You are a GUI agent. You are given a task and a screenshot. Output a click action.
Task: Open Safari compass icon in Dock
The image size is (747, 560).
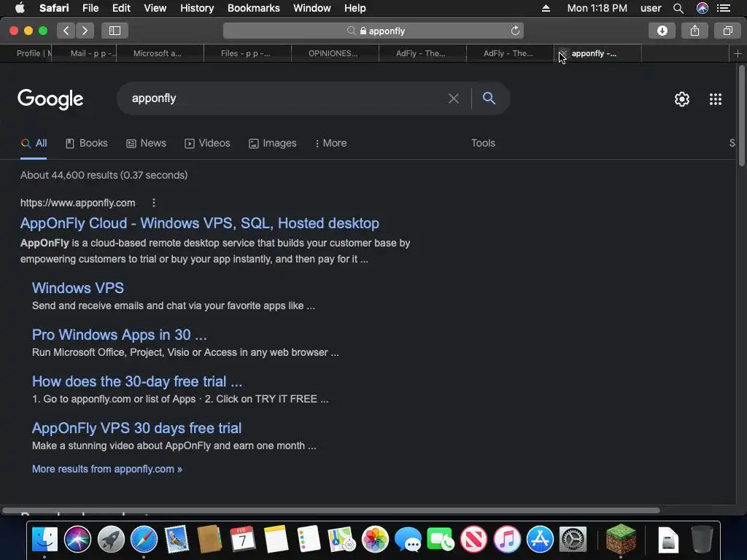coord(144,540)
